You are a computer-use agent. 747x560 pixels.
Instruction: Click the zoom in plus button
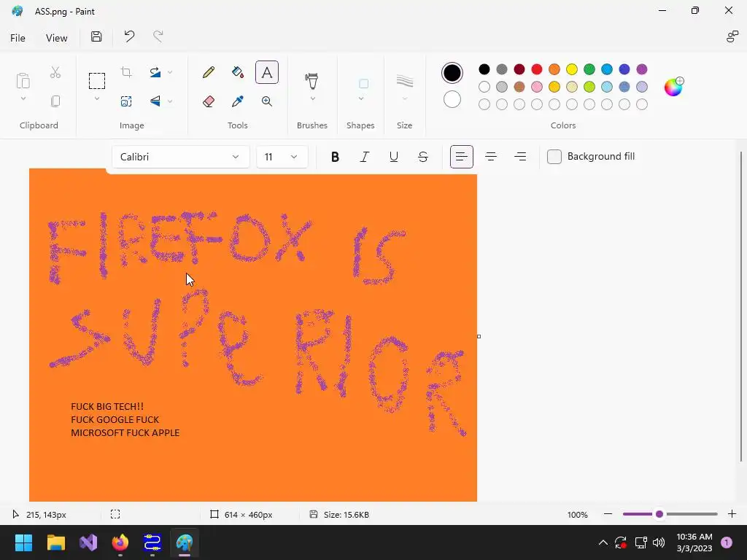pos(732,514)
